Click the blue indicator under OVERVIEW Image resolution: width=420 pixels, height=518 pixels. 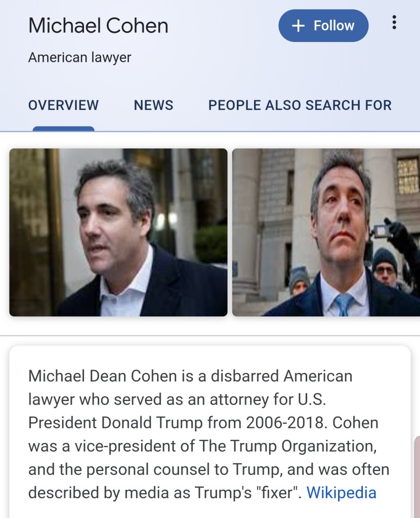(x=63, y=129)
